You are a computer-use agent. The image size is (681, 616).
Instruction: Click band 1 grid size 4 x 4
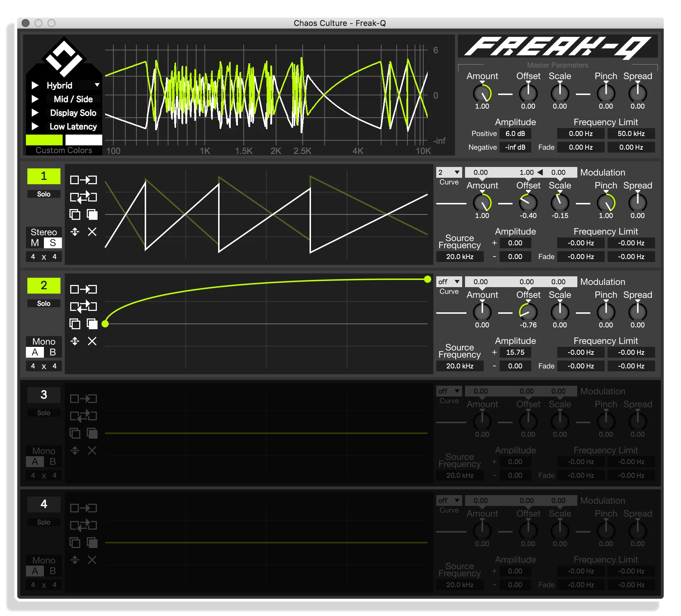(x=44, y=257)
